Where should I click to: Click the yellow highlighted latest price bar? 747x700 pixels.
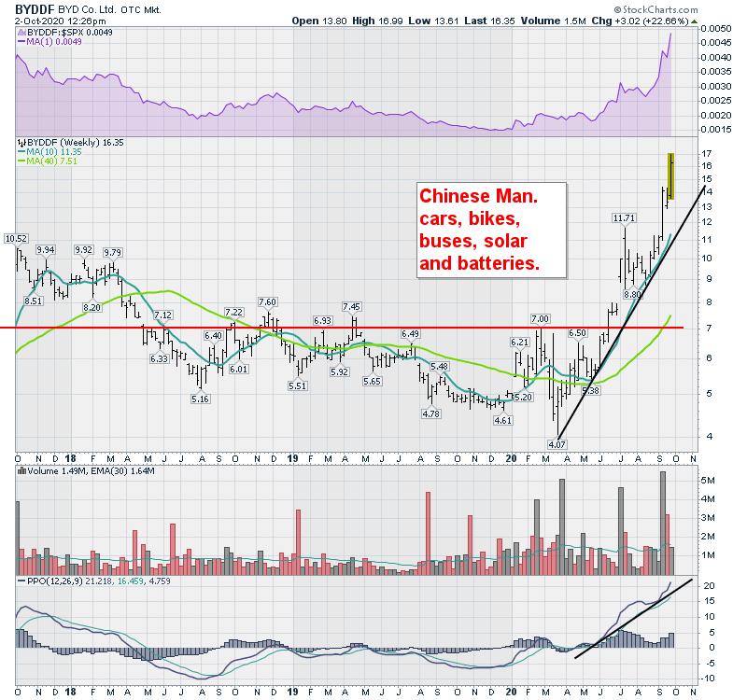click(x=671, y=175)
